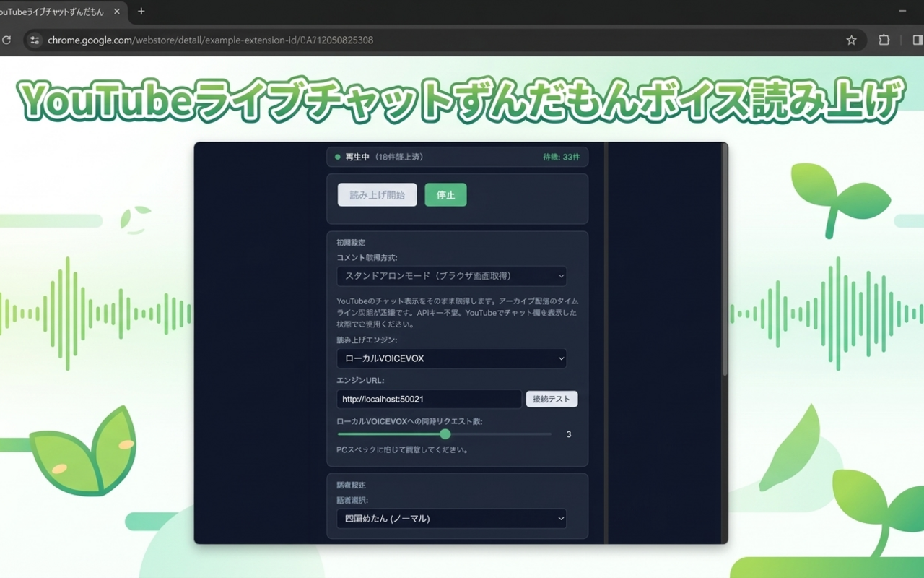Screen dimensions: 924x578
Task: Select the YouTubeライブチャットずんだもん browser tab
Action: click(x=61, y=12)
